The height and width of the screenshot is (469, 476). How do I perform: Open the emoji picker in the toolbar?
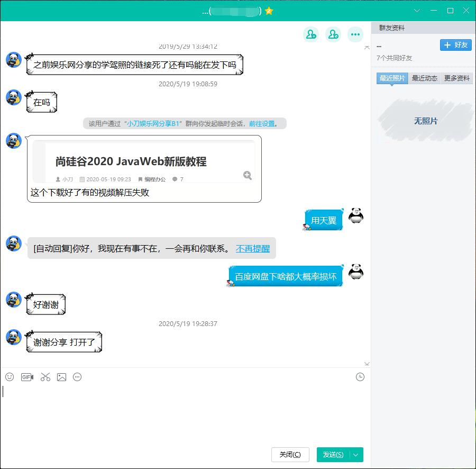pos(10,377)
